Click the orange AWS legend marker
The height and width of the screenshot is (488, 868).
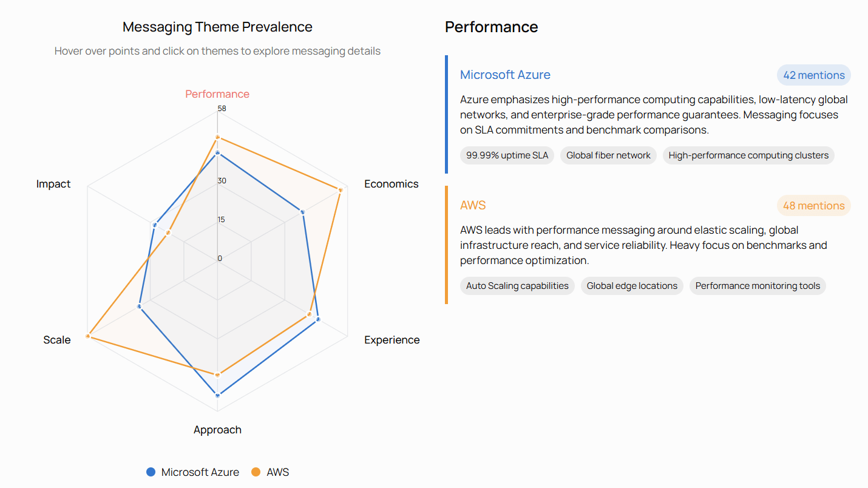(x=257, y=472)
